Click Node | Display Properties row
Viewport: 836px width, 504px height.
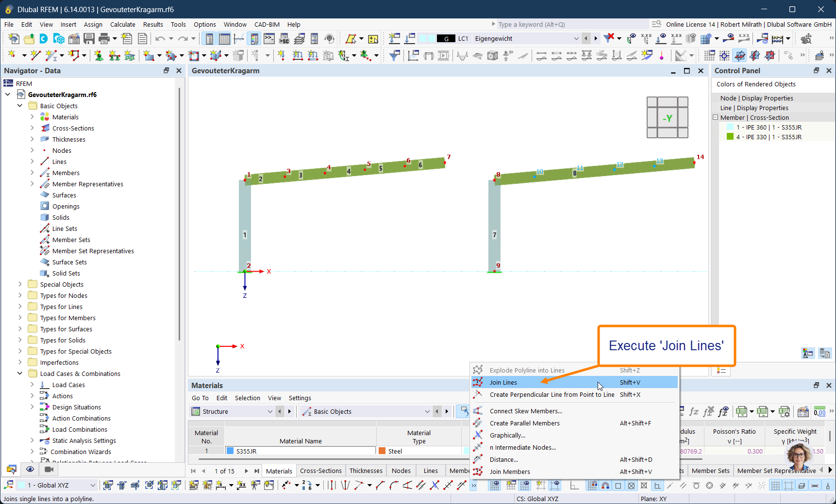773,98
